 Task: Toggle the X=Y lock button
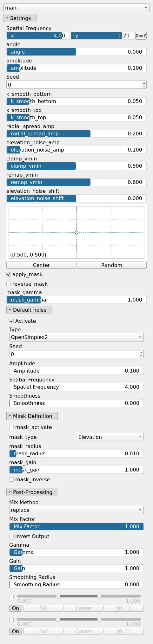click(141, 36)
